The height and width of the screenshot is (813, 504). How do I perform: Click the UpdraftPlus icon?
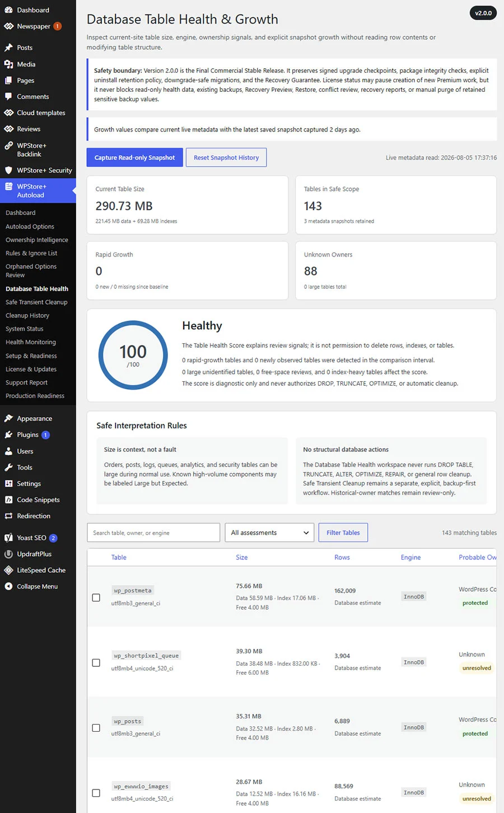[x=8, y=554]
